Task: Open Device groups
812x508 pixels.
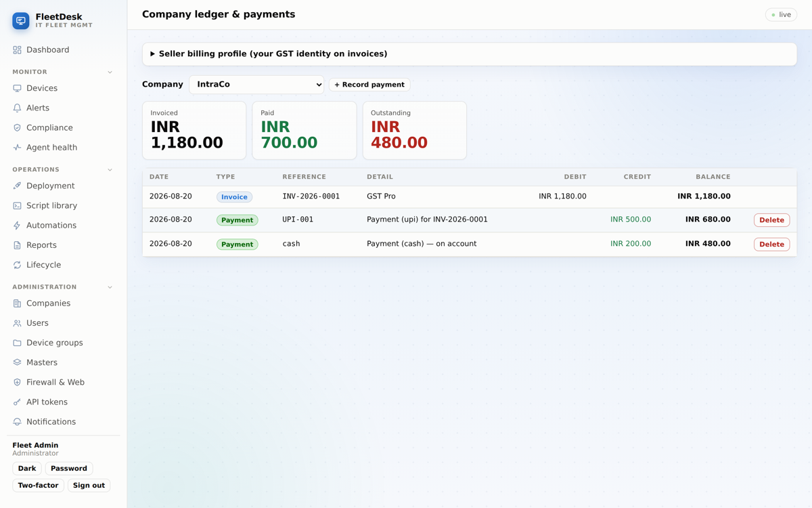Action: pyautogui.click(x=64, y=343)
